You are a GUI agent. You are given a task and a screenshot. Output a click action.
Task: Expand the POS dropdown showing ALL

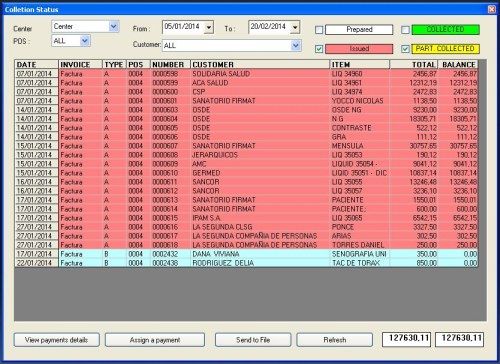pyautogui.click(x=85, y=41)
